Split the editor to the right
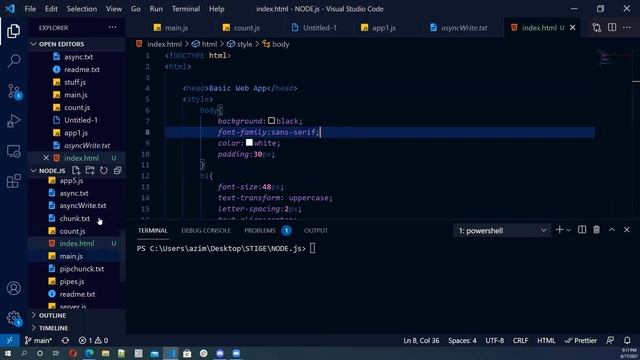Screen dimensions: 640x360 pyautogui.click(x=612, y=27)
